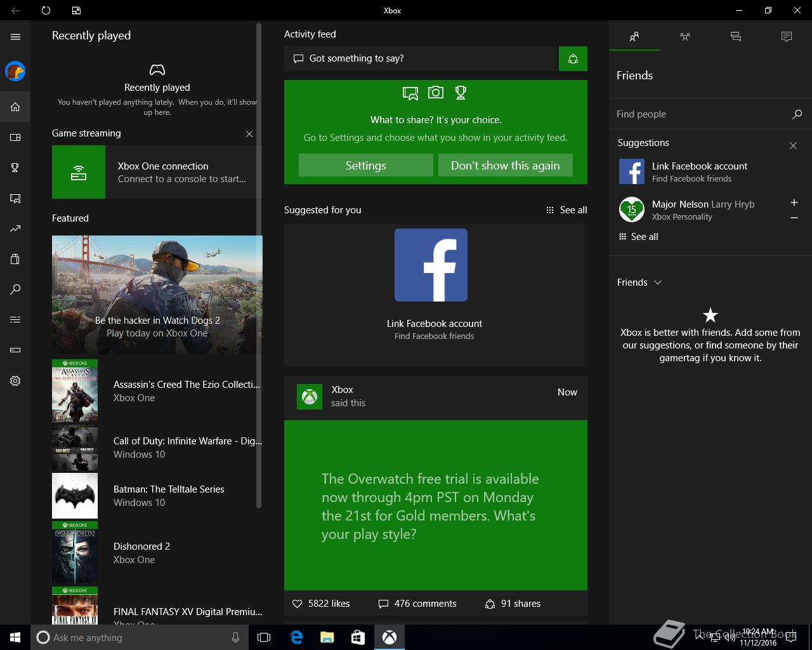Select the Parties tab icon
The width and height of the screenshot is (812, 650).
[685, 37]
